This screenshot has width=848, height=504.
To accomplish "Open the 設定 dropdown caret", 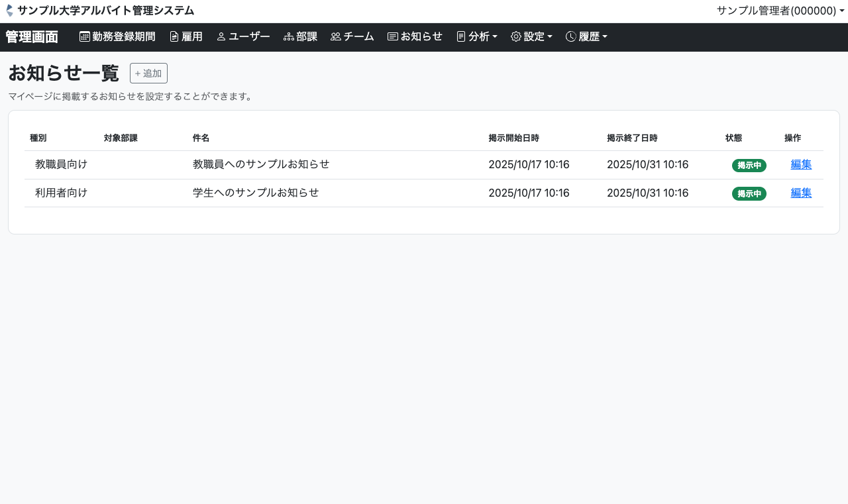I will pos(549,37).
